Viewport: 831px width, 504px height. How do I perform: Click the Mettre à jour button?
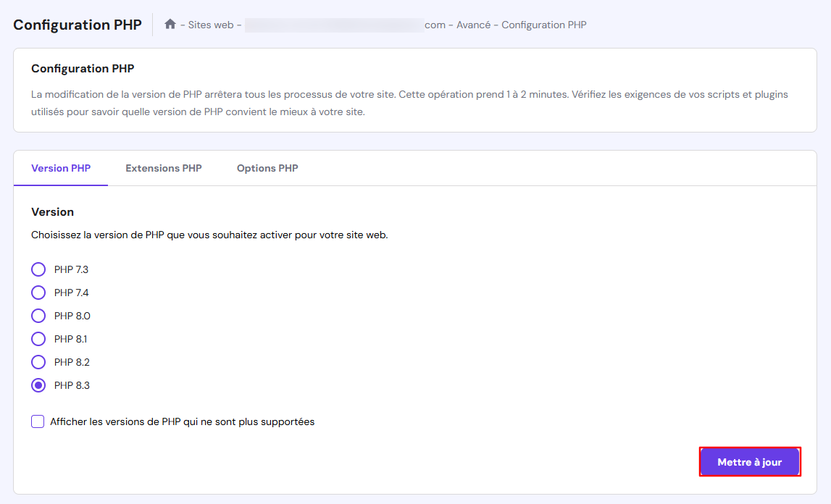(750, 461)
